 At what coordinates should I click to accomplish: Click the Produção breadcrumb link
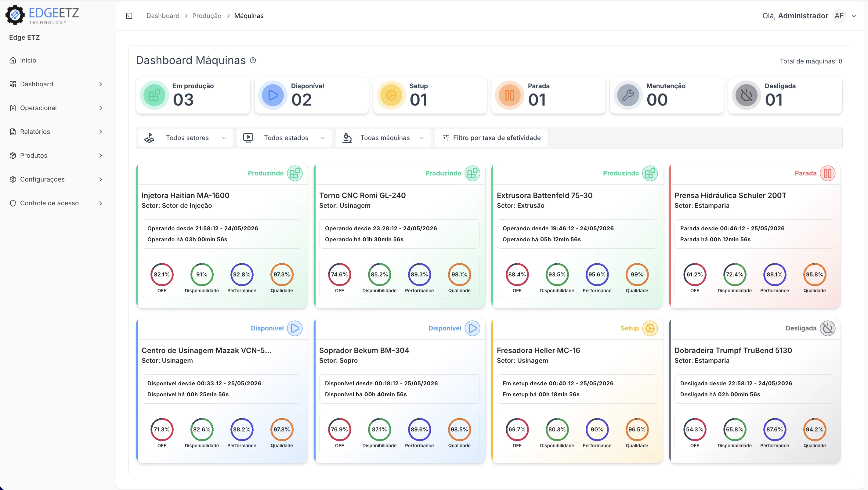(x=207, y=16)
